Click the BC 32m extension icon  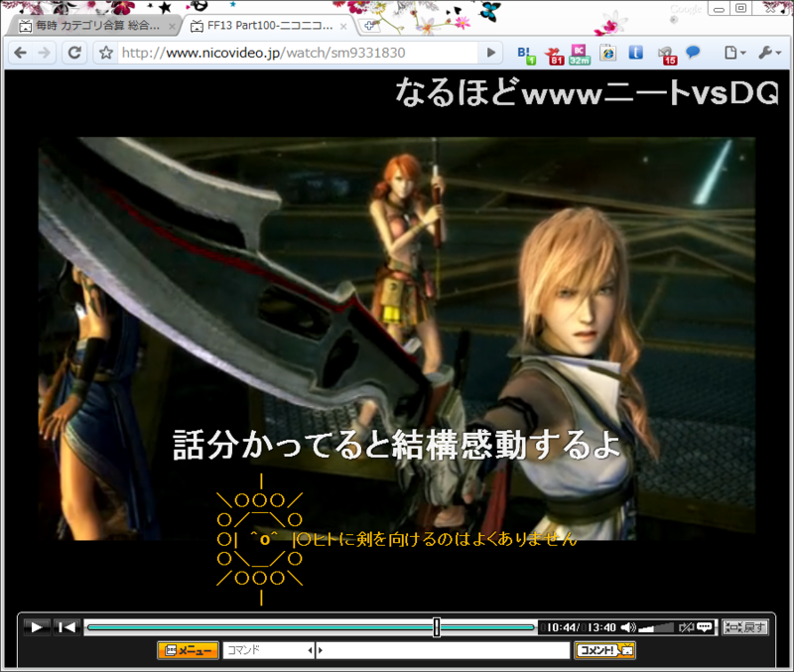tap(580, 54)
